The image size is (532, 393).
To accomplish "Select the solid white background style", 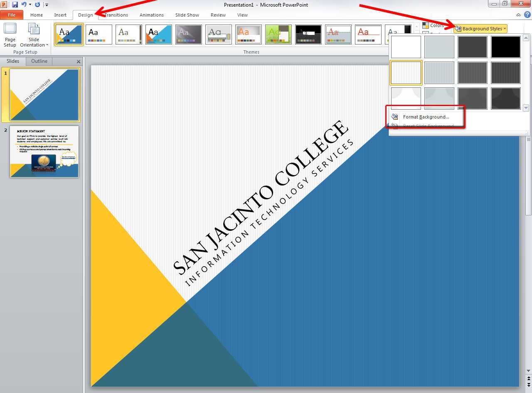I will (406, 47).
